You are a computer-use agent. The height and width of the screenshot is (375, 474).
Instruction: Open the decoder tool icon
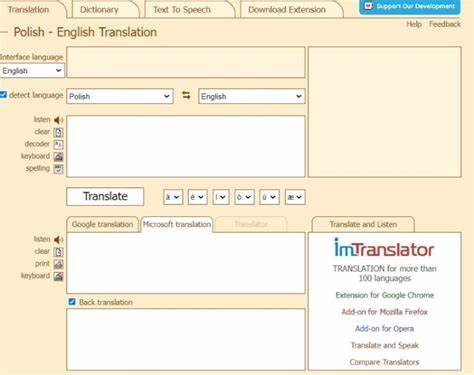(58, 144)
